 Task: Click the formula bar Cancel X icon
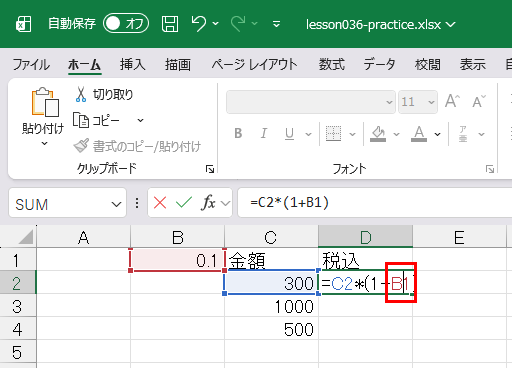160,203
